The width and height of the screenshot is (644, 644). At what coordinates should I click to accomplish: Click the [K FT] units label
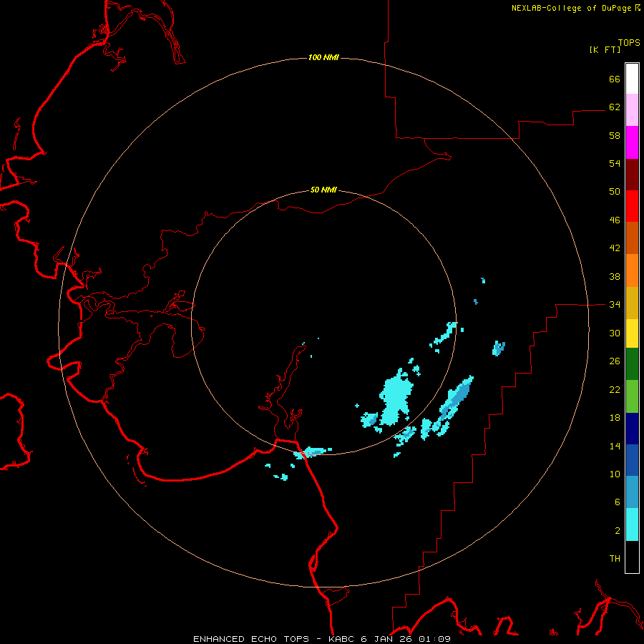tap(605, 49)
